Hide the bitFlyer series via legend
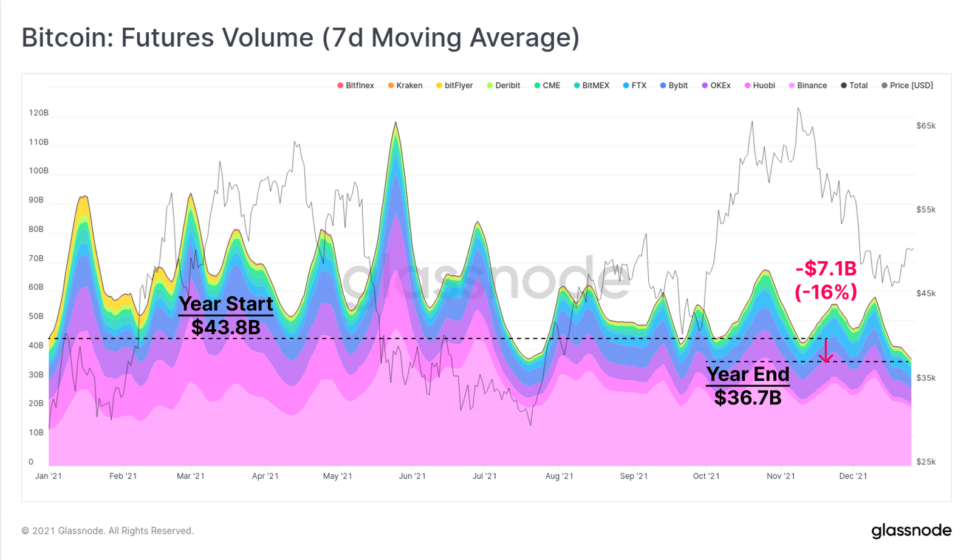The height and width of the screenshot is (560, 972). (x=454, y=86)
